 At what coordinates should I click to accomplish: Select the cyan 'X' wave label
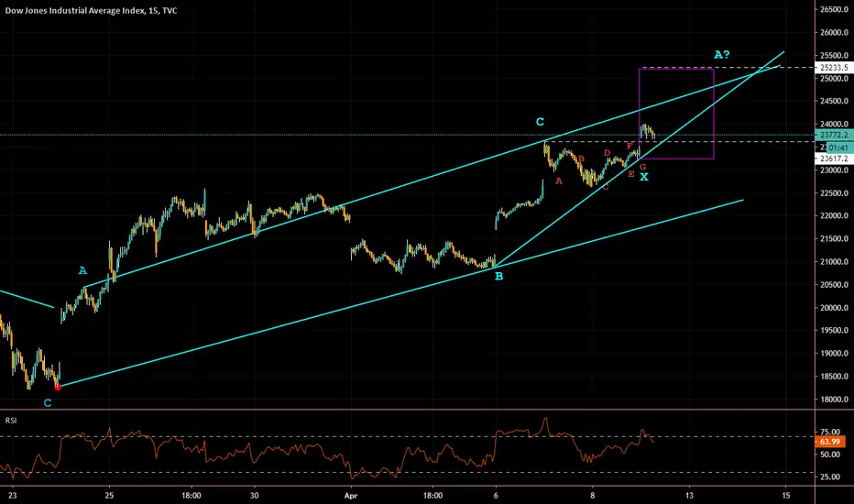coord(644,177)
